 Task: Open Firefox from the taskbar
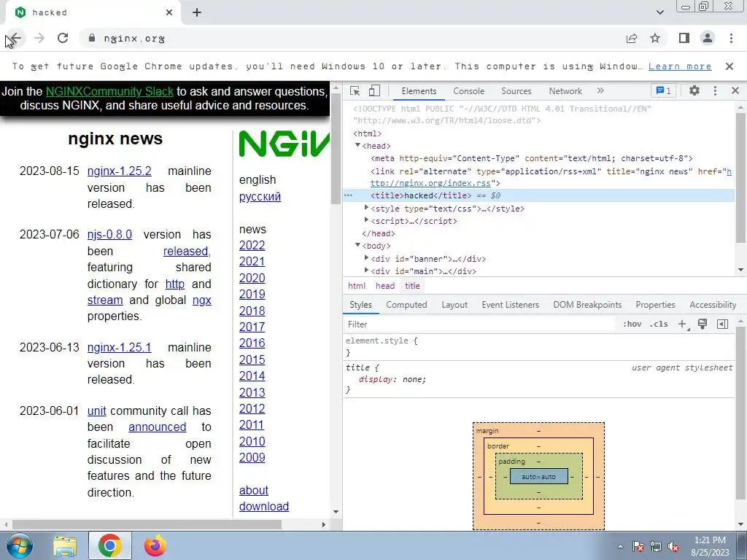(x=155, y=545)
